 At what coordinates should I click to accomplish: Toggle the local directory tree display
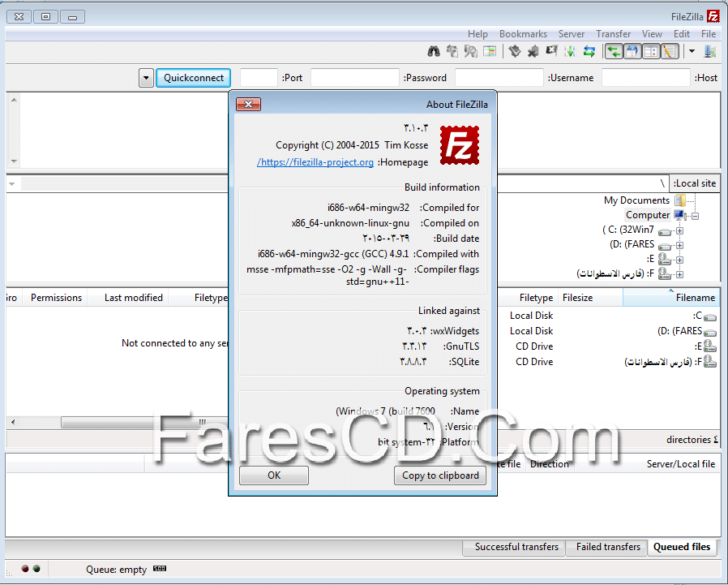(651, 51)
